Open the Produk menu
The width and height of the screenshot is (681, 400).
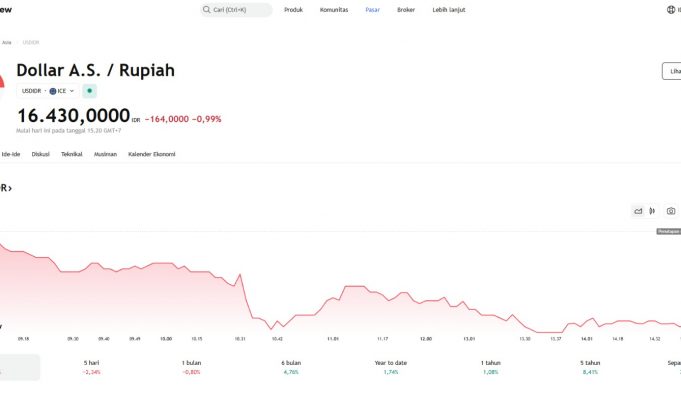[294, 10]
